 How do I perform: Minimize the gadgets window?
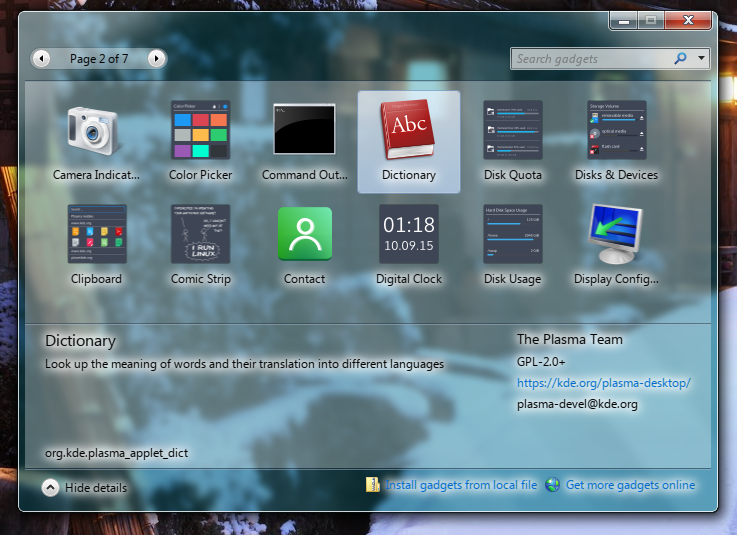tap(624, 21)
